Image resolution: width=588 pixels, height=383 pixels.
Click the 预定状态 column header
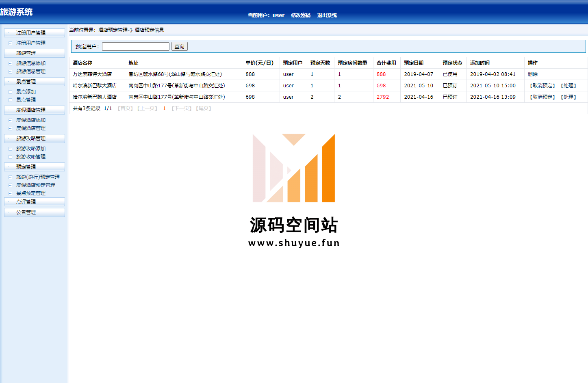[x=452, y=63]
